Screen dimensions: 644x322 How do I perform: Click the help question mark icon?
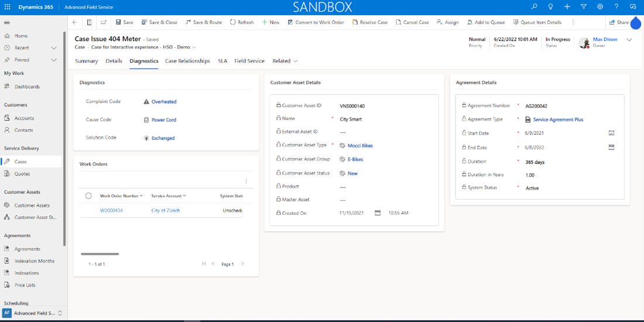pyautogui.click(x=616, y=7)
